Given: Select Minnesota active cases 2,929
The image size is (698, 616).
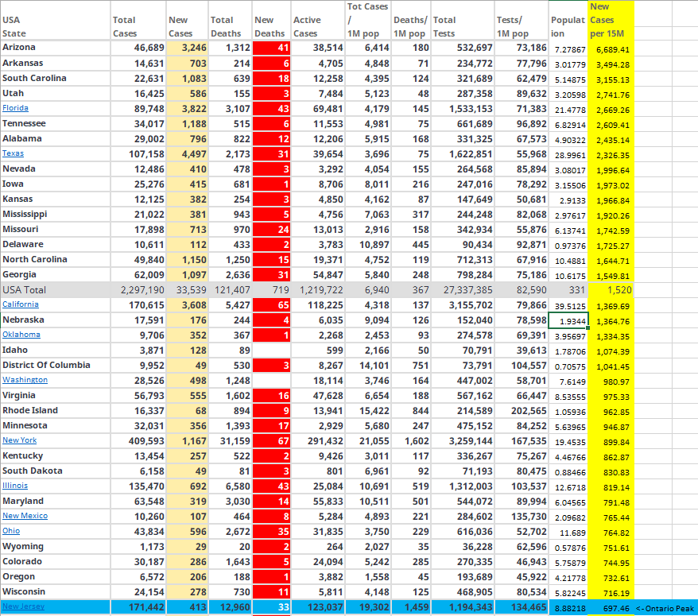Looking at the screenshot, I should [x=318, y=426].
